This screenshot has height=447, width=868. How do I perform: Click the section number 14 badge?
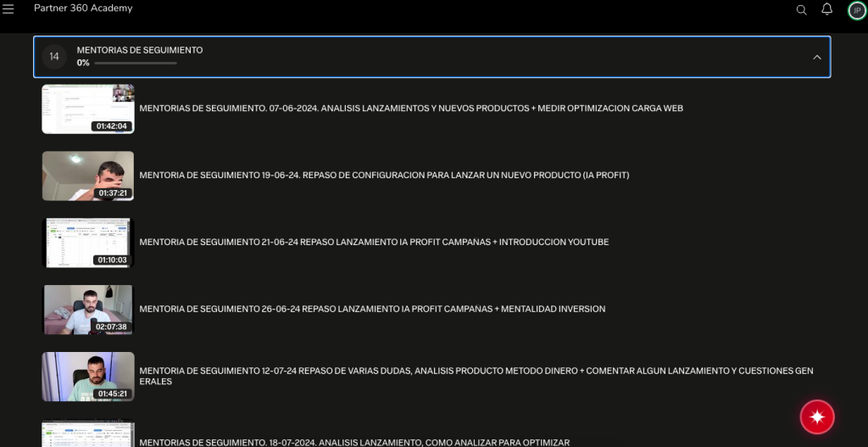click(x=54, y=57)
